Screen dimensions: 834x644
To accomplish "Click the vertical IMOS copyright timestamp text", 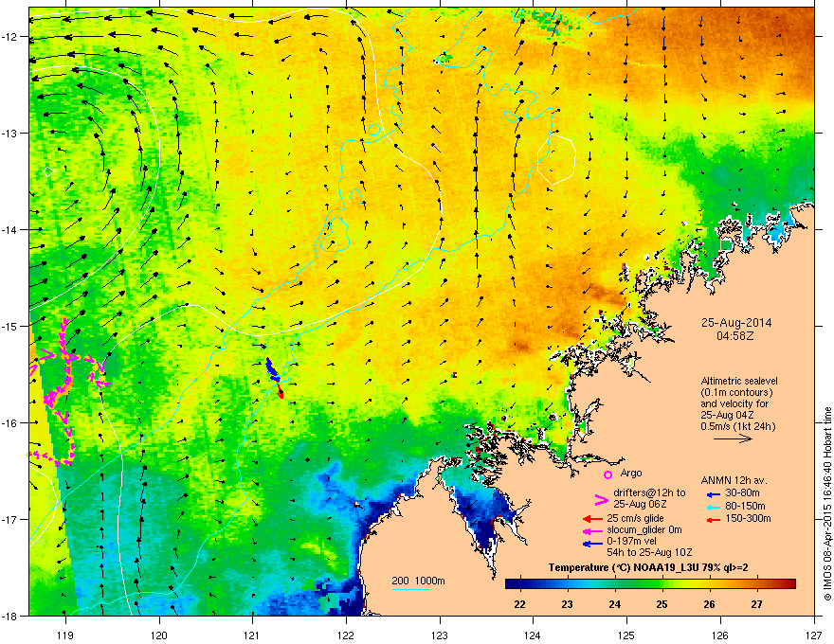I will (x=827, y=504).
